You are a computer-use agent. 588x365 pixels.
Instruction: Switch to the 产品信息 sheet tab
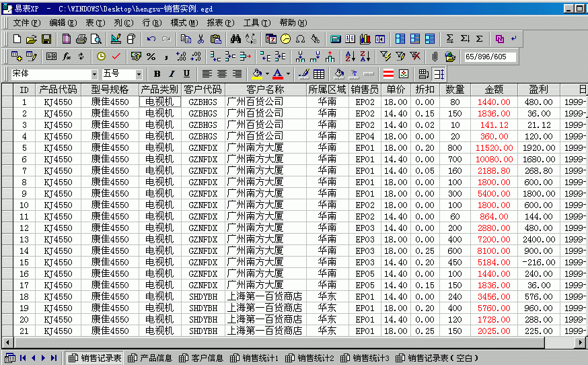tap(150, 358)
